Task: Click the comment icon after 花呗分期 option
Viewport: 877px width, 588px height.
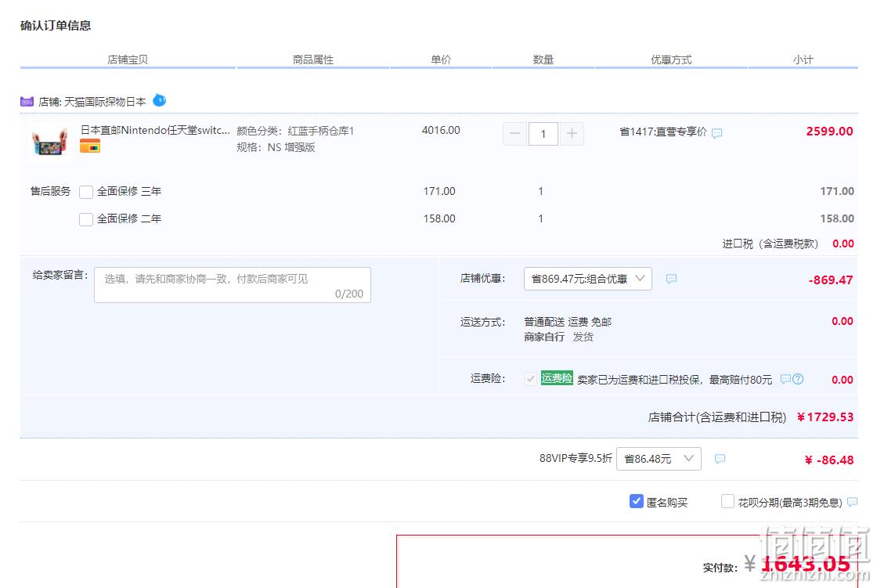Action: [x=852, y=502]
